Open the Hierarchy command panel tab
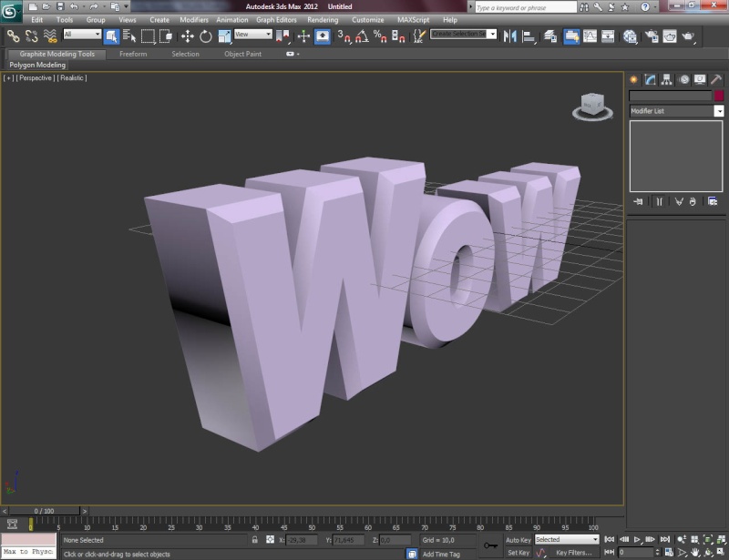 click(x=667, y=80)
